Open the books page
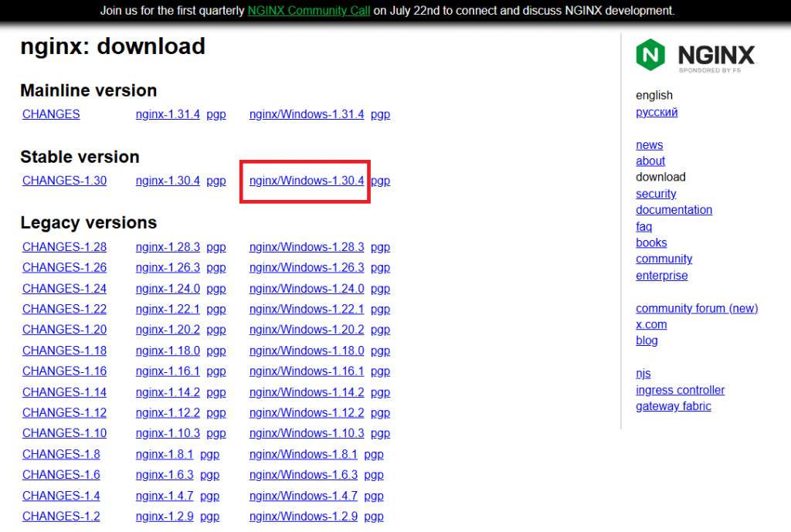Screen dimensions: 791x532 coord(651,243)
